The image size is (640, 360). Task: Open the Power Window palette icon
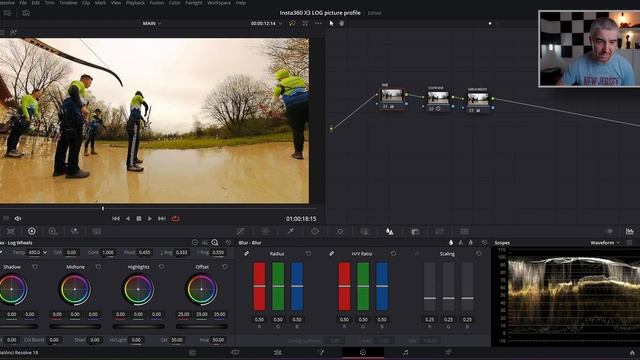pos(315,231)
